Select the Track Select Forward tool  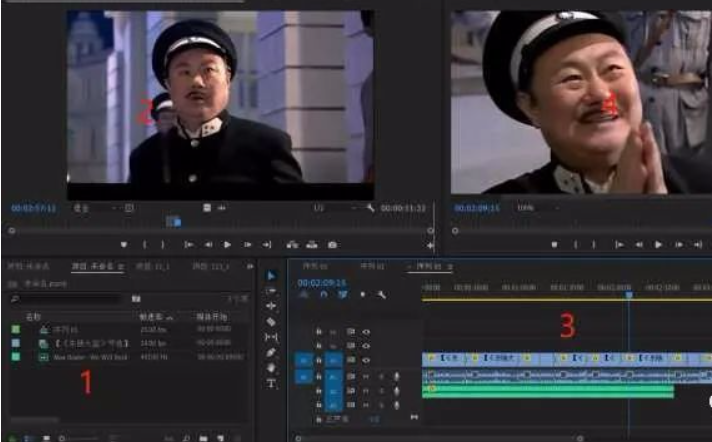[x=271, y=291]
